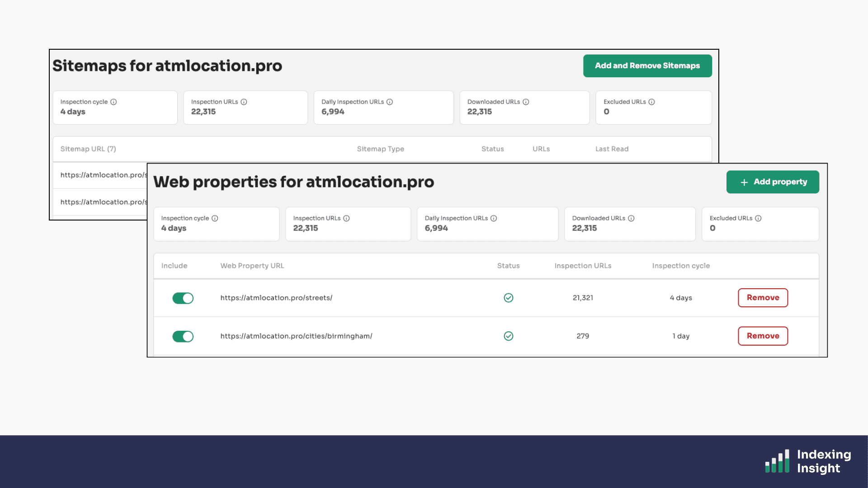Click info icon beside Web properties Downloaded URLs

click(631, 218)
